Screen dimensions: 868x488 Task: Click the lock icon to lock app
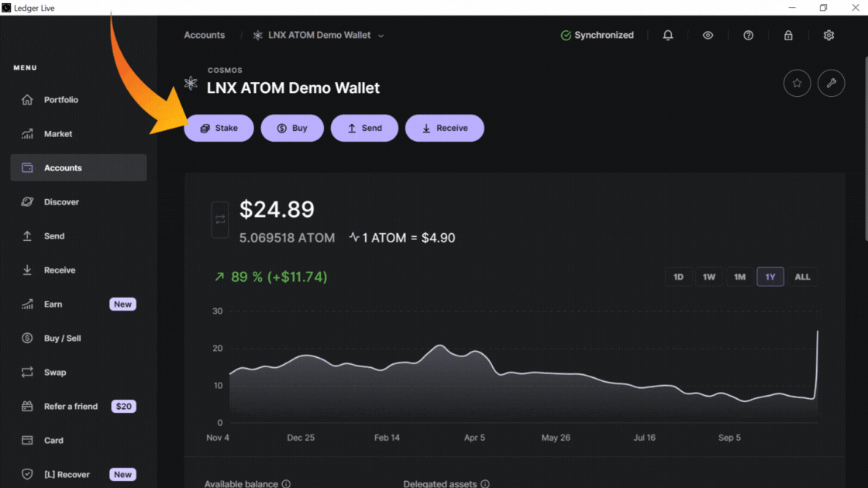click(x=788, y=36)
